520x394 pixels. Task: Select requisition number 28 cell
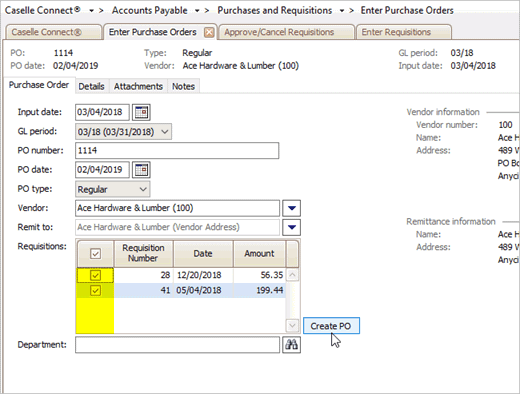pyautogui.click(x=144, y=275)
